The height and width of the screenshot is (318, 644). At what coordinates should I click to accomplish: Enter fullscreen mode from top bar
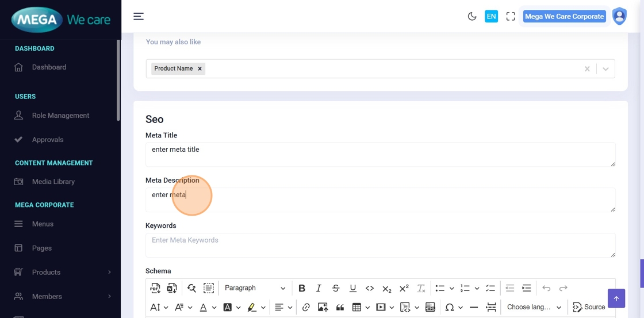tap(510, 17)
